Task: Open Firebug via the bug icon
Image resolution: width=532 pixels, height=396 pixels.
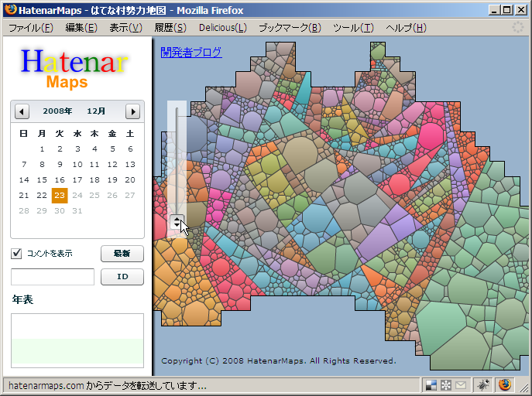Action: pos(483,385)
